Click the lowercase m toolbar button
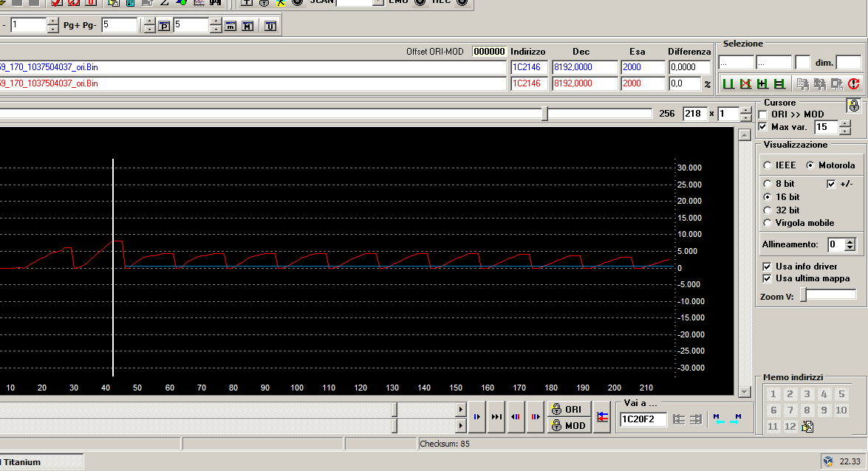The width and height of the screenshot is (868, 471). point(230,26)
